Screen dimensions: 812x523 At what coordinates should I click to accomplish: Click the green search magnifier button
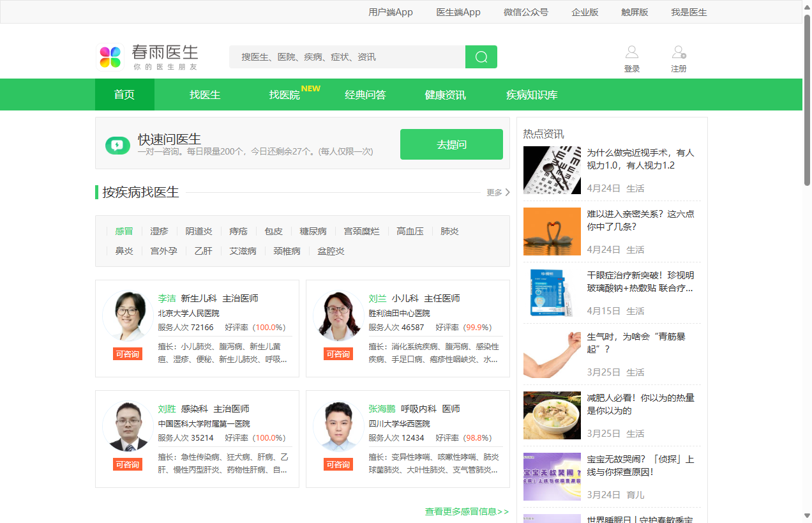coord(481,57)
